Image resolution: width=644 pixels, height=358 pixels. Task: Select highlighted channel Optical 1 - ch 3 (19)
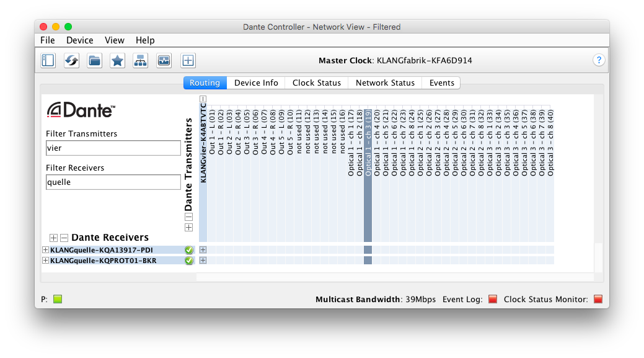pos(368,143)
